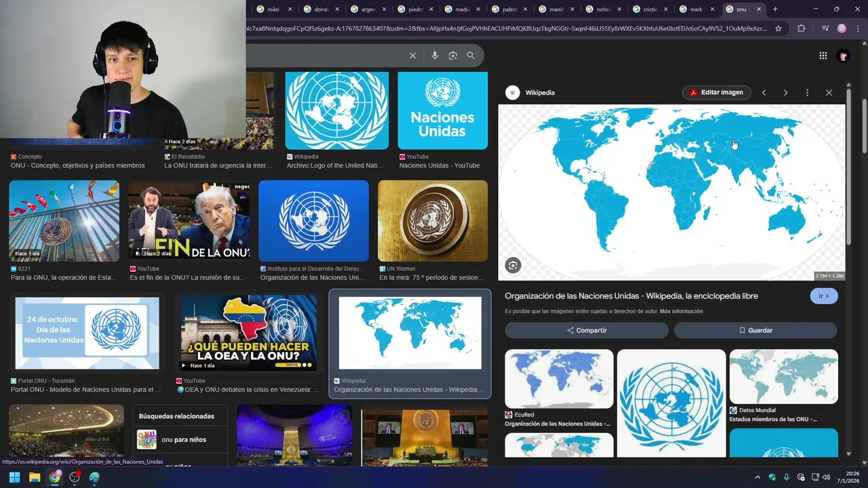Click Chrome icon in taskbar
Screen dimensions: 868x488
[55, 477]
